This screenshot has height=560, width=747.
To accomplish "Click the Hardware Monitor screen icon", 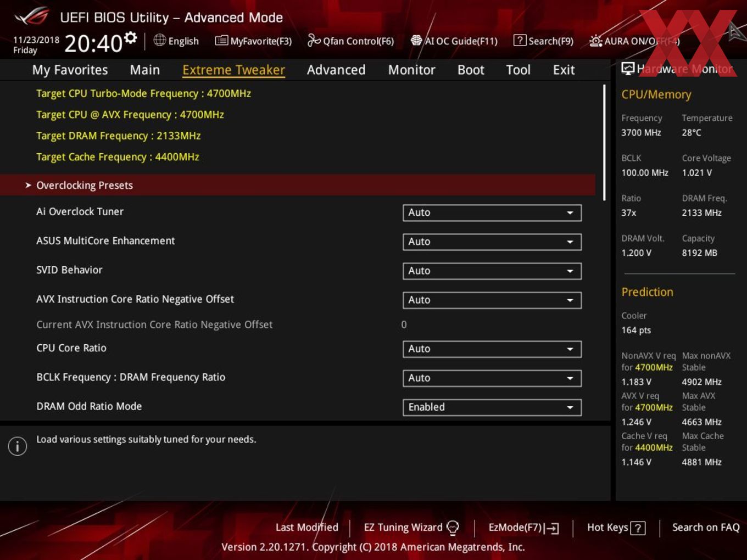I will [x=628, y=69].
